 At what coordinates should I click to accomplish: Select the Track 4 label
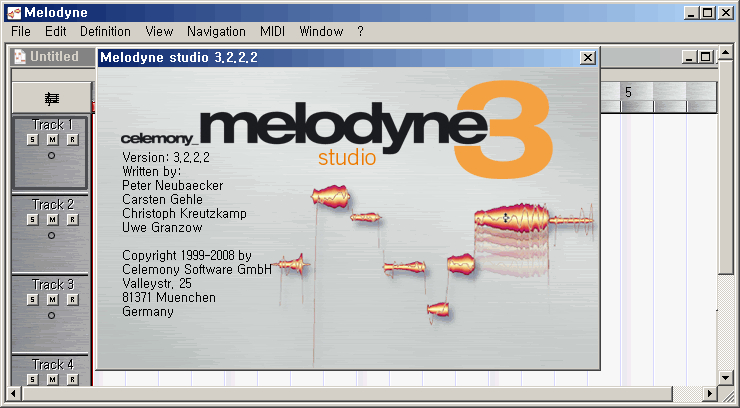pos(52,365)
